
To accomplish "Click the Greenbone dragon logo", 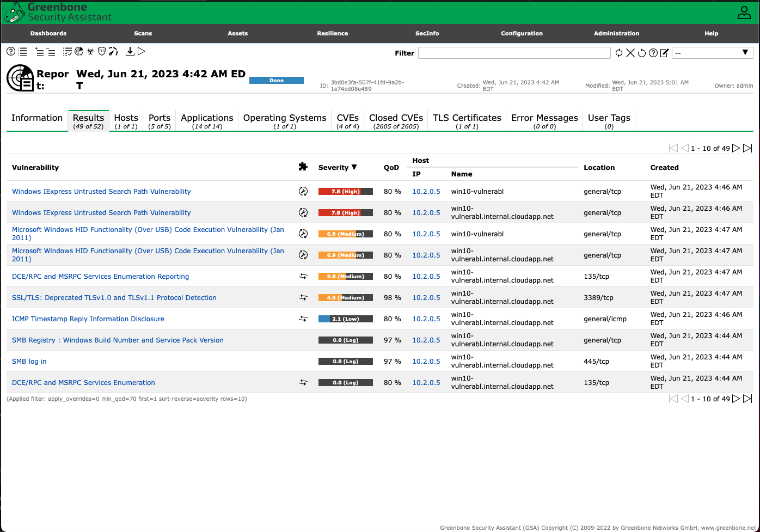I will 14,12.
